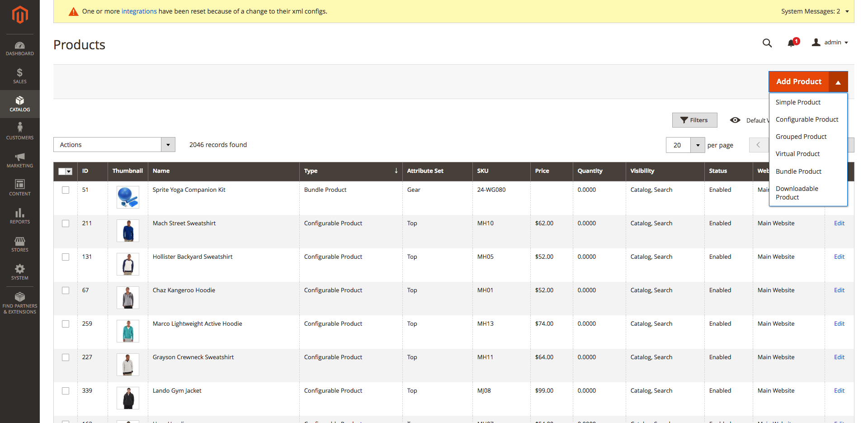The height and width of the screenshot is (423, 868).
Task: Click the notifications bell icon
Action: 791,43
